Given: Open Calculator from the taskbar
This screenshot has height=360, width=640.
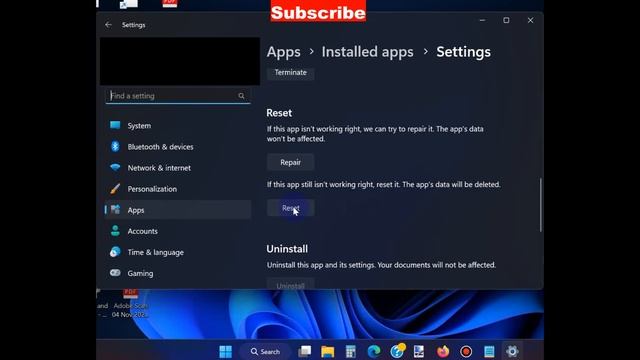Looking at the screenshot, I should (x=351, y=351).
